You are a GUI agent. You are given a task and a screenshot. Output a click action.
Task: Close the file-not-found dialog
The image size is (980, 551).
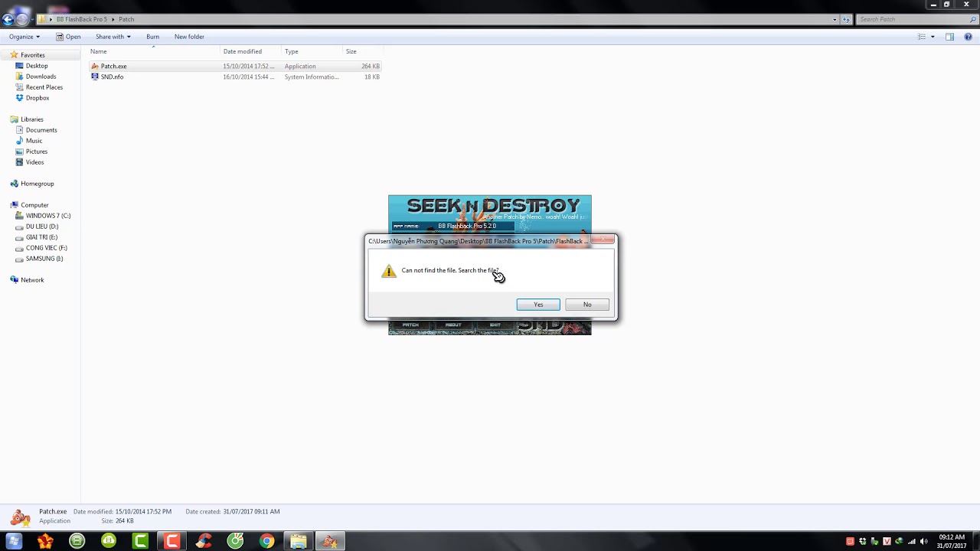[x=603, y=240]
